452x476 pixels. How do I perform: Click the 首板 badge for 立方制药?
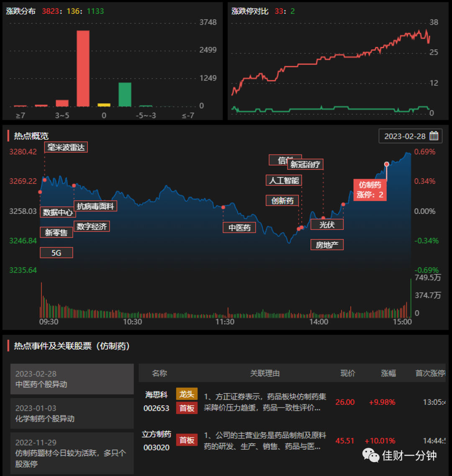(x=187, y=440)
